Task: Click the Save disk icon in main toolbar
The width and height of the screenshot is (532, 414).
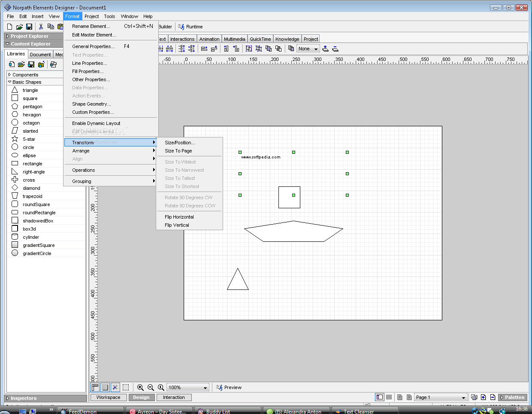Action: click(29, 27)
